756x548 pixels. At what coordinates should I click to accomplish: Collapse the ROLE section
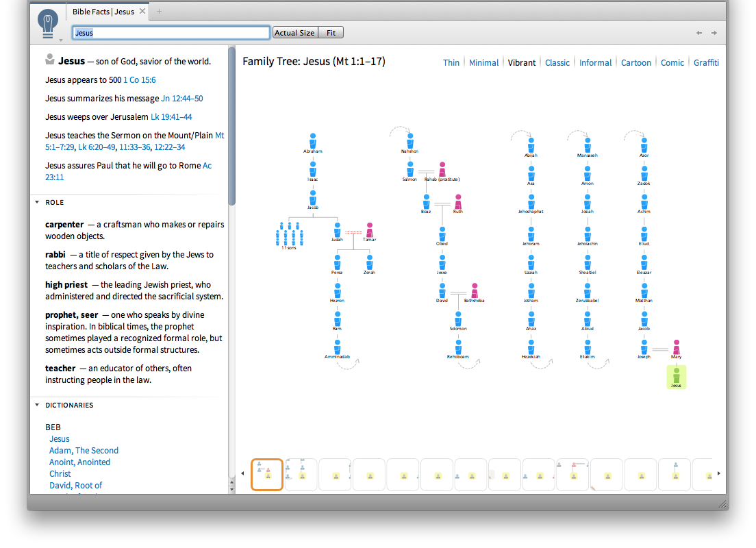(x=37, y=203)
